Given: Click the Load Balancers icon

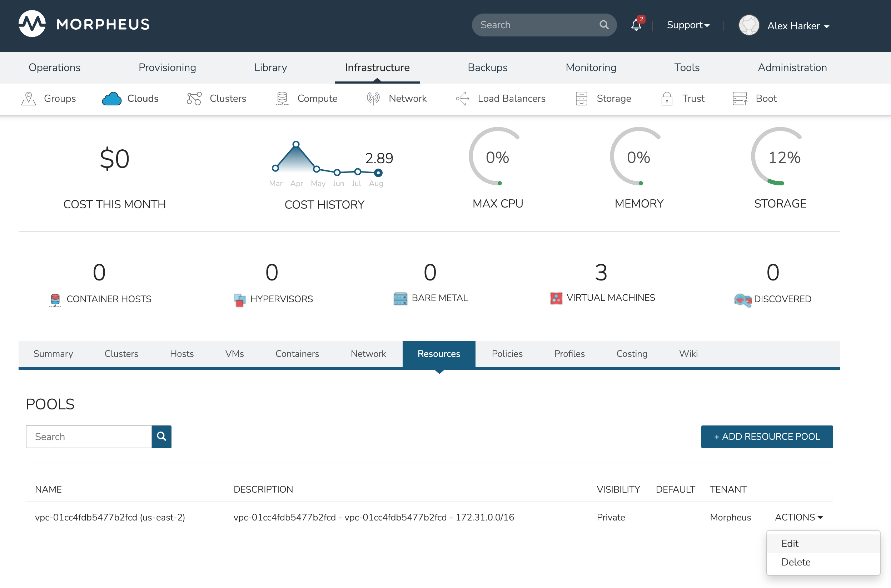Looking at the screenshot, I should point(462,99).
